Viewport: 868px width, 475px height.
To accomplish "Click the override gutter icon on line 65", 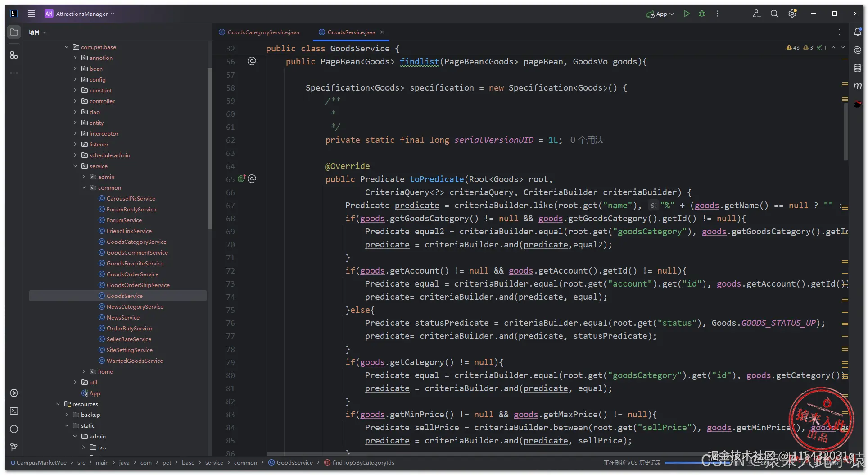I will 241,178.
